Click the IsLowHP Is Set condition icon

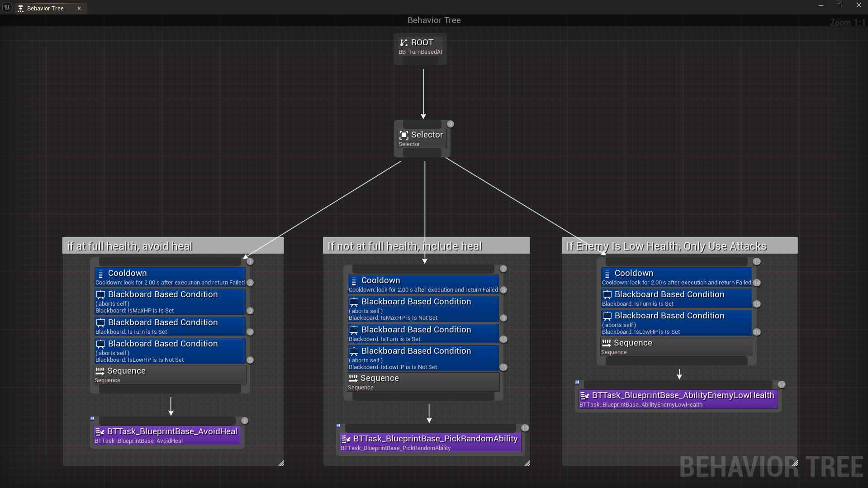coord(607,316)
